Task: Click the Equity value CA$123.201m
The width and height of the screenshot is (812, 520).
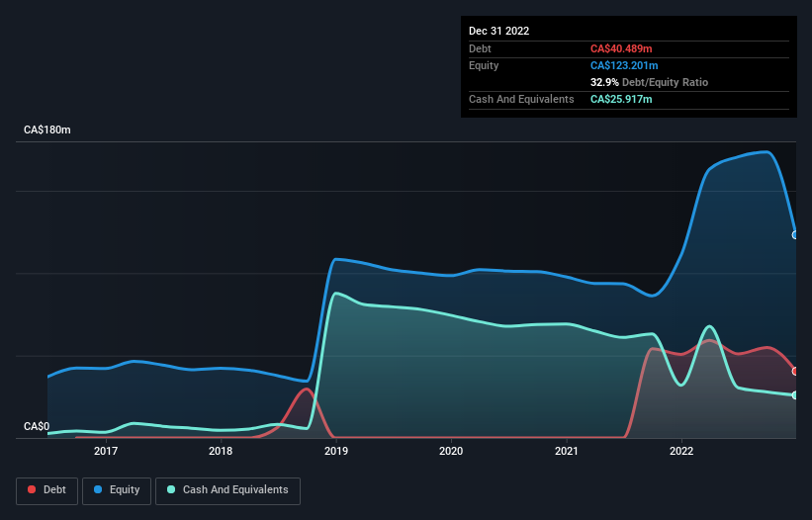Action: tap(624, 65)
